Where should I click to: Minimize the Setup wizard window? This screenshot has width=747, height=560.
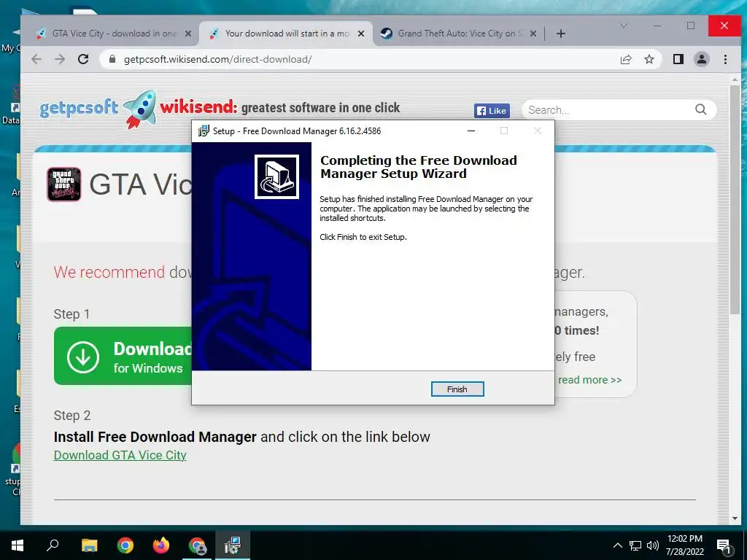pyautogui.click(x=471, y=131)
